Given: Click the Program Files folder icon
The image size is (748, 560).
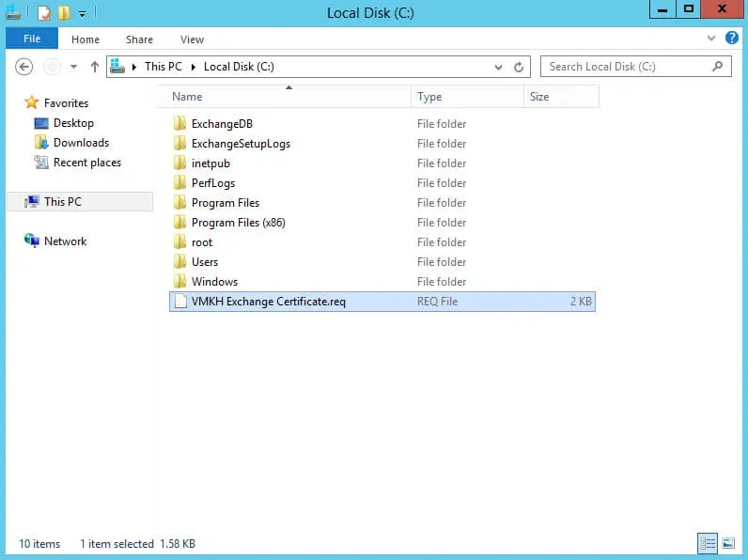Looking at the screenshot, I should [x=179, y=203].
